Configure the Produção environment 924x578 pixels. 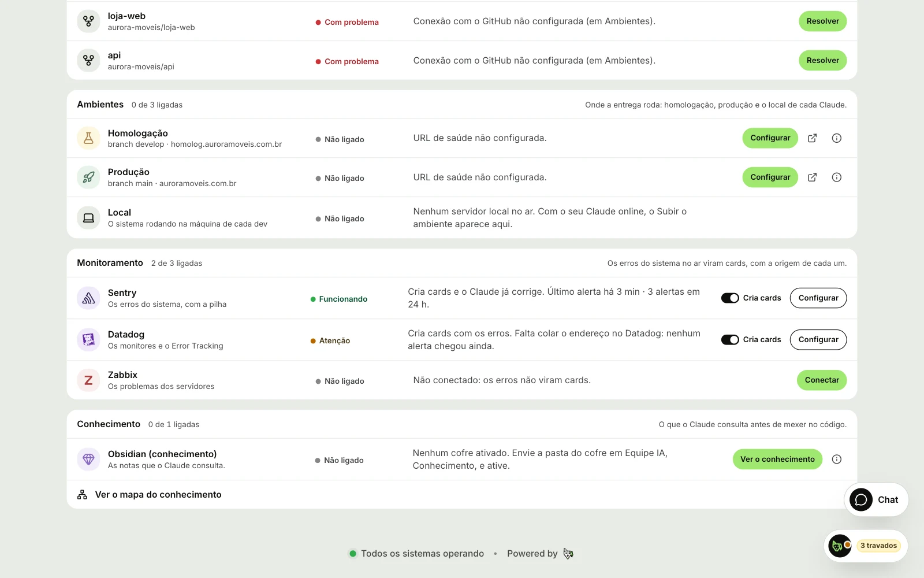coord(770,177)
